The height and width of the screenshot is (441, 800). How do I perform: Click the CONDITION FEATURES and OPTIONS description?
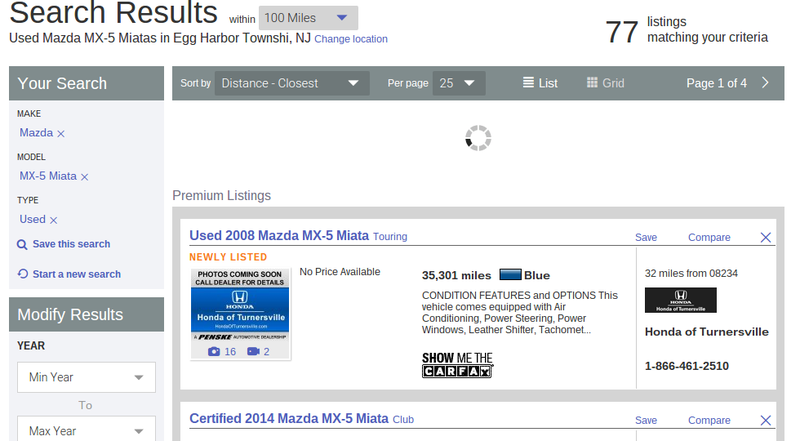point(520,312)
